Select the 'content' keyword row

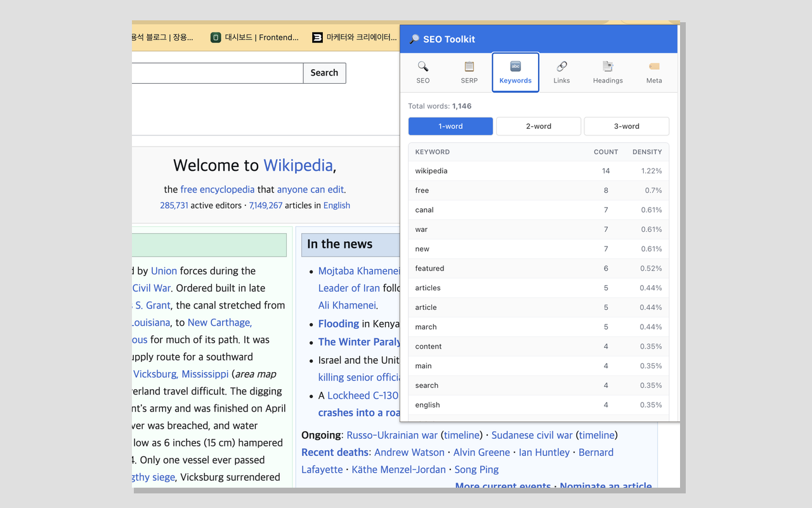tap(539, 346)
